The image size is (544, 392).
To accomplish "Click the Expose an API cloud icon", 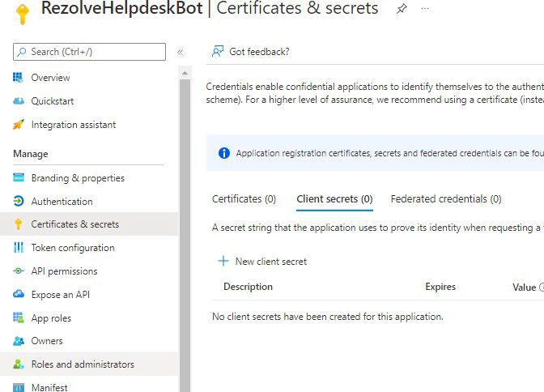I will (x=19, y=294).
